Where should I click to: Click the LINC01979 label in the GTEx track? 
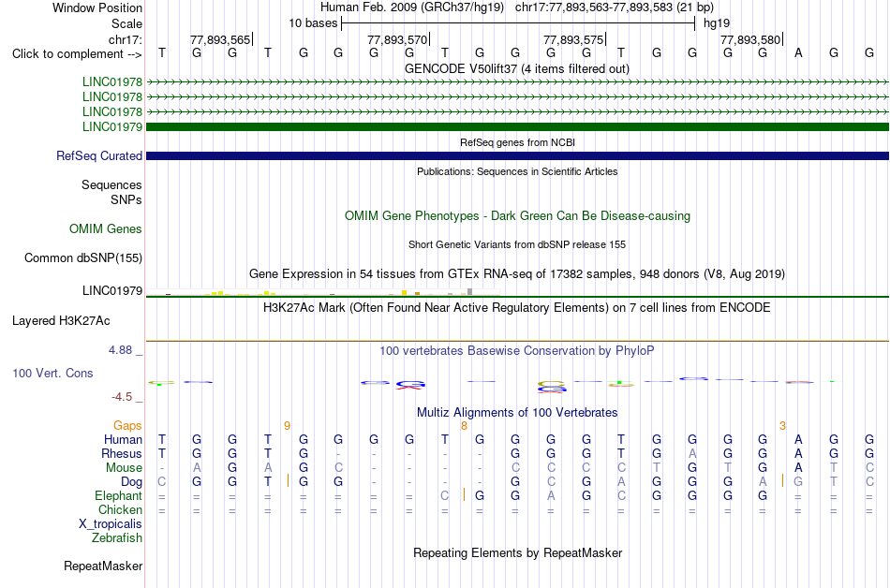click(x=111, y=291)
